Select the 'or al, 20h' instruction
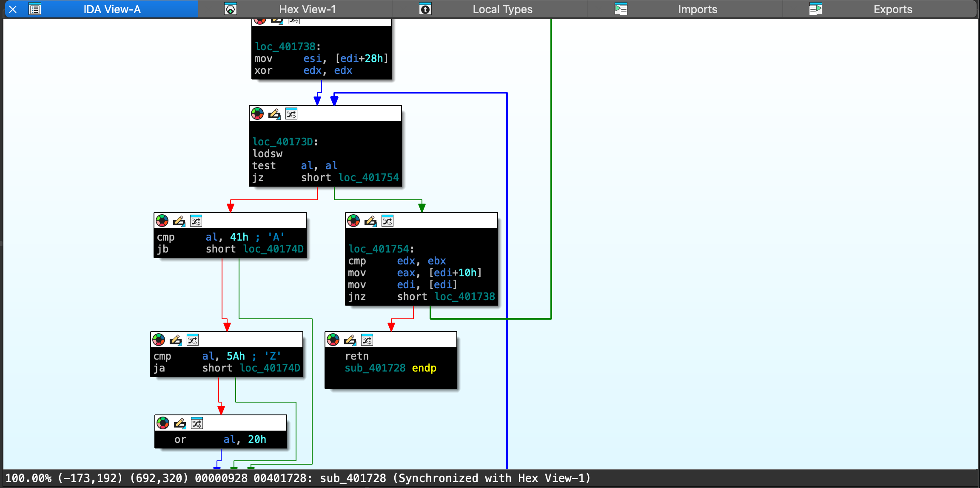 pos(220,440)
